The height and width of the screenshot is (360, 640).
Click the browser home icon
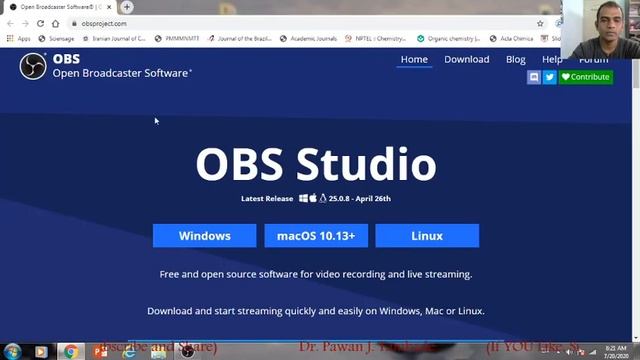(x=56, y=24)
